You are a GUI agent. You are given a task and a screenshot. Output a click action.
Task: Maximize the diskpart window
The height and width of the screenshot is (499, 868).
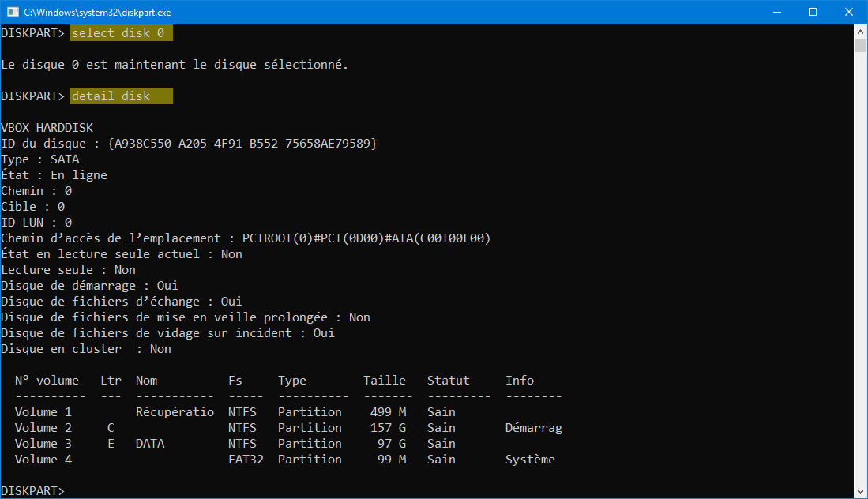click(x=813, y=12)
